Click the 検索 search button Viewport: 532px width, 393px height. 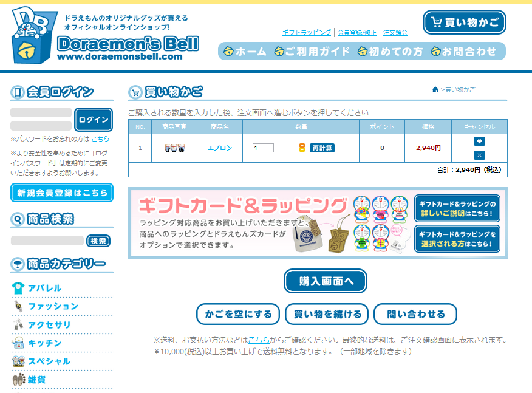click(98, 241)
